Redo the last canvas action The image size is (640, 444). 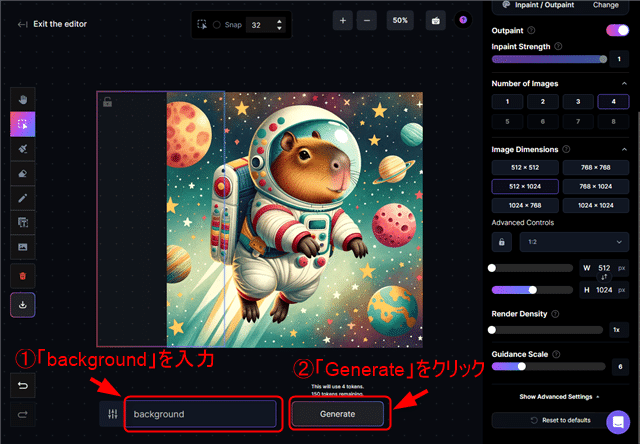(23, 415)
